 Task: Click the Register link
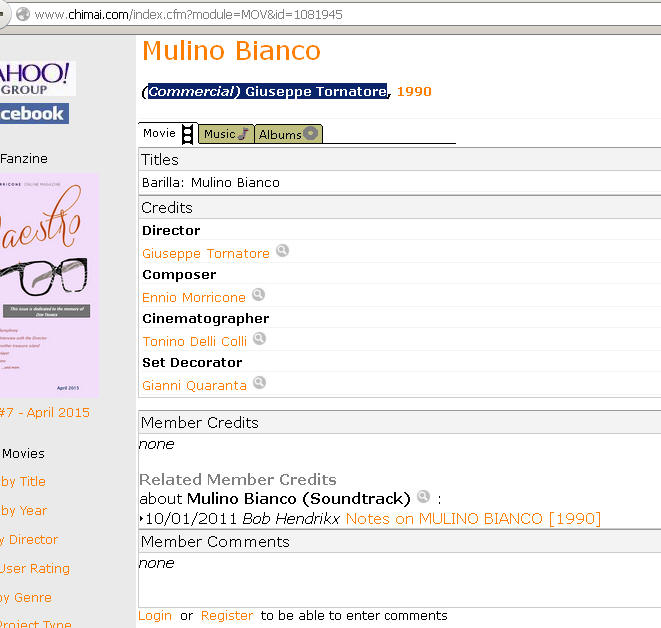pos(227,616)
